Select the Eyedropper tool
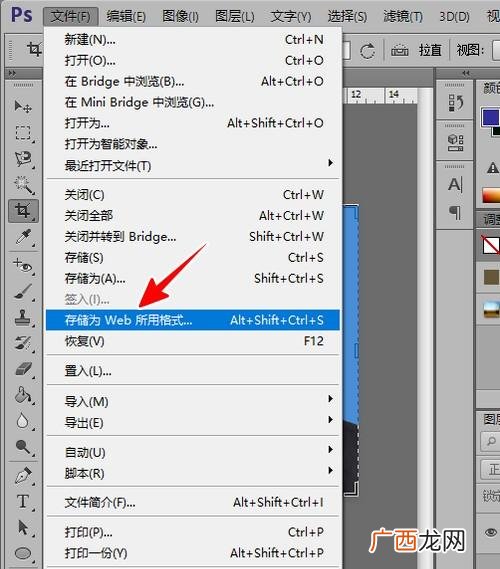This screenshot has height=569, width=500. point(23,237)
